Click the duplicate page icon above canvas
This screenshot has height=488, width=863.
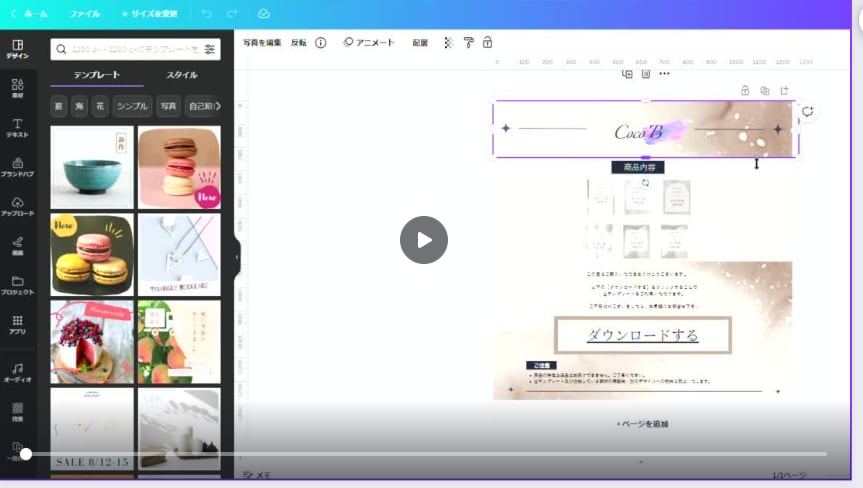tap(764, 90)
